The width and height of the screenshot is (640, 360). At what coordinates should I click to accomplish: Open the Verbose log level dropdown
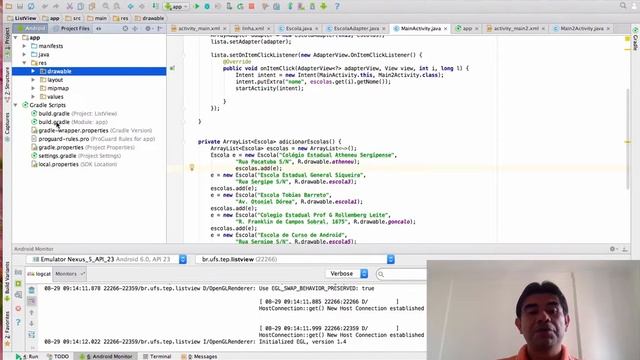point(347,273)
